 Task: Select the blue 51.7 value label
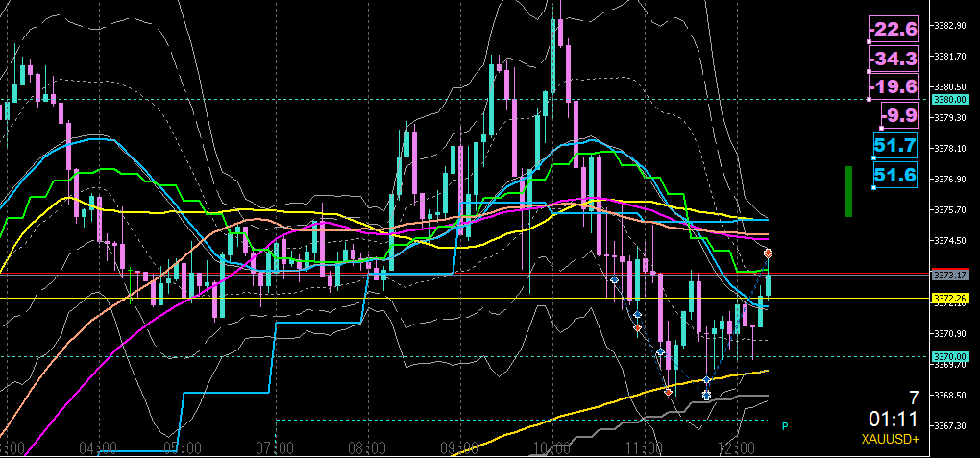[895, 146]
